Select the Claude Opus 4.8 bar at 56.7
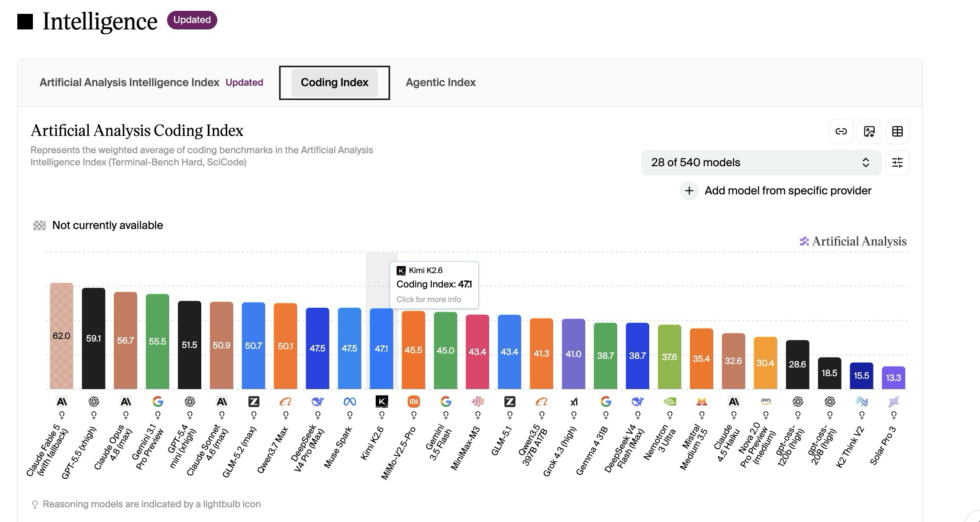The height and width of the screenshot is (522, 980). coord(126,341)
